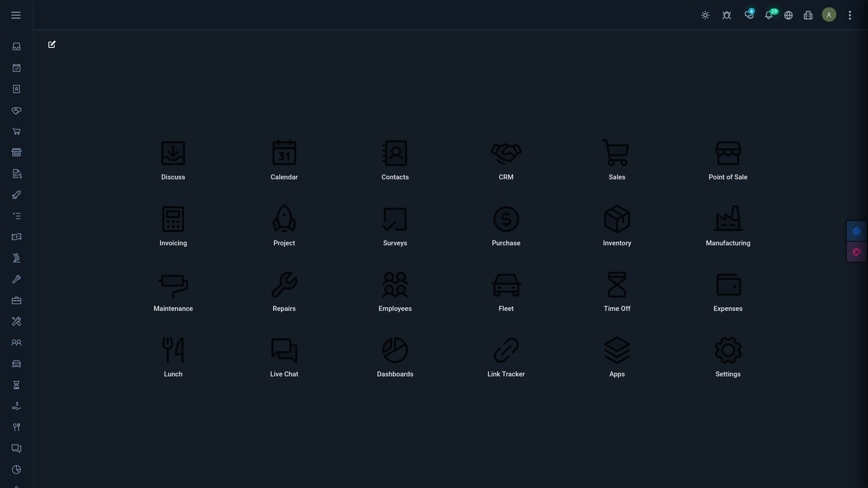Open the Fleet car app

pyautogui.click(x=506, y=285)
